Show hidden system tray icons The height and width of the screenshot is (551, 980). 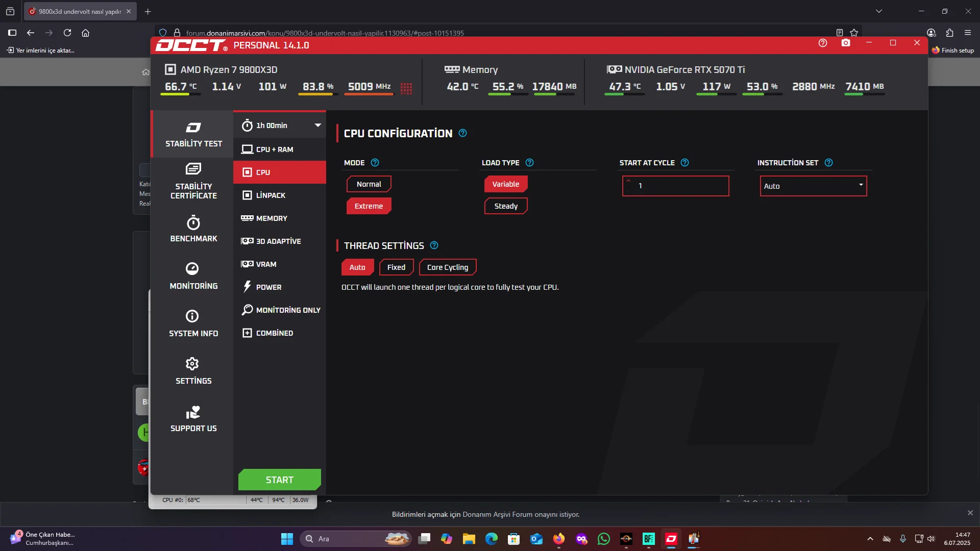pyautogui.click(x=870, y=539)
